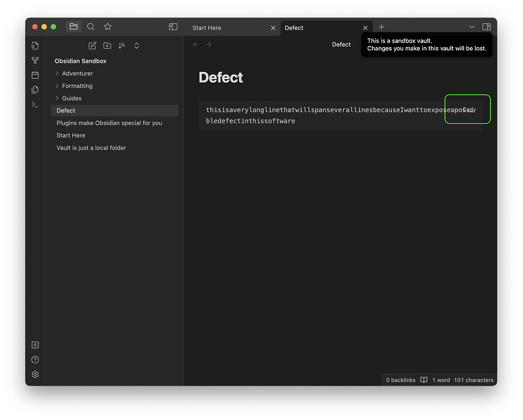Viewport: 523px width, 420px height.
Task: Create a new note
Action: 92,45
